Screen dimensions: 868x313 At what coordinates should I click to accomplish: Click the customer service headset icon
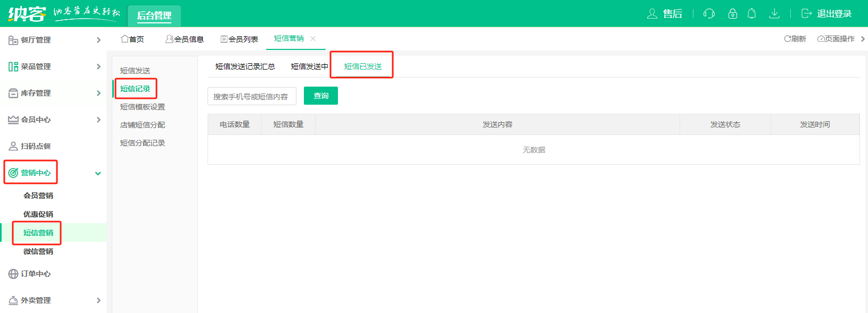point(709,13)
